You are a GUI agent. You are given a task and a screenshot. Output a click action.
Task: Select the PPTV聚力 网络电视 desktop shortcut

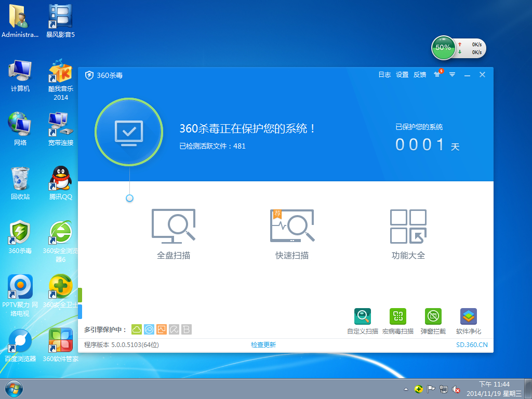tap(20, 296)
